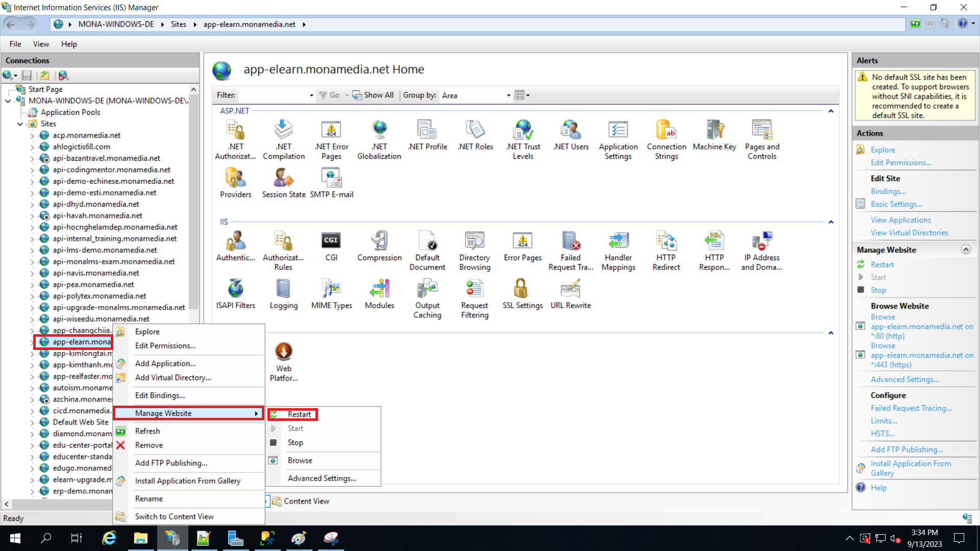Viewport: 980px width, 551px height.
Task: Click the HSTS... link
Action: pyautogui.click(x=883, y=434)
